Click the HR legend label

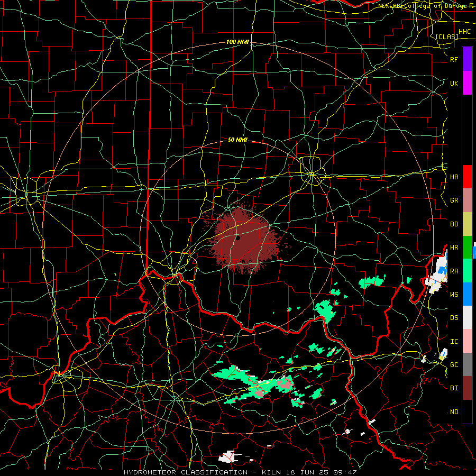(454, 248)
